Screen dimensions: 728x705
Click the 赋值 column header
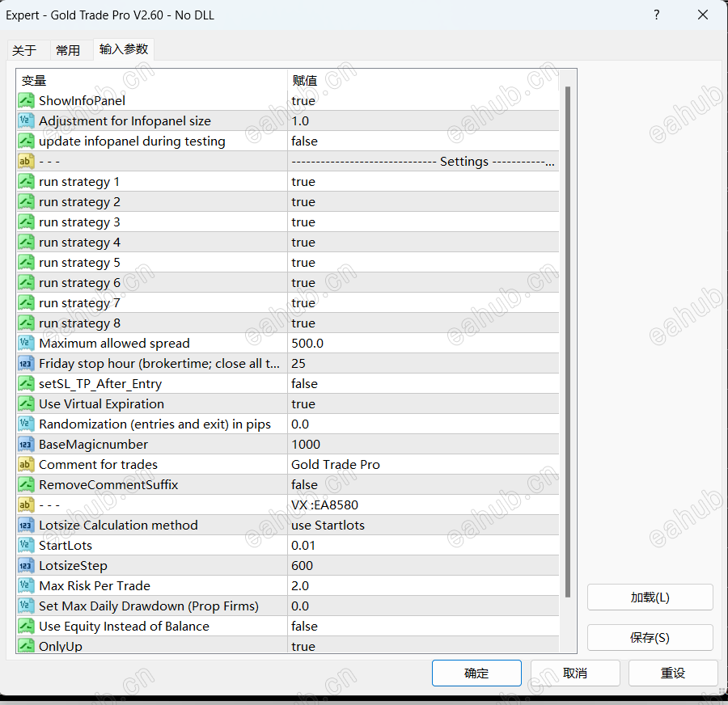coord(423,81)
